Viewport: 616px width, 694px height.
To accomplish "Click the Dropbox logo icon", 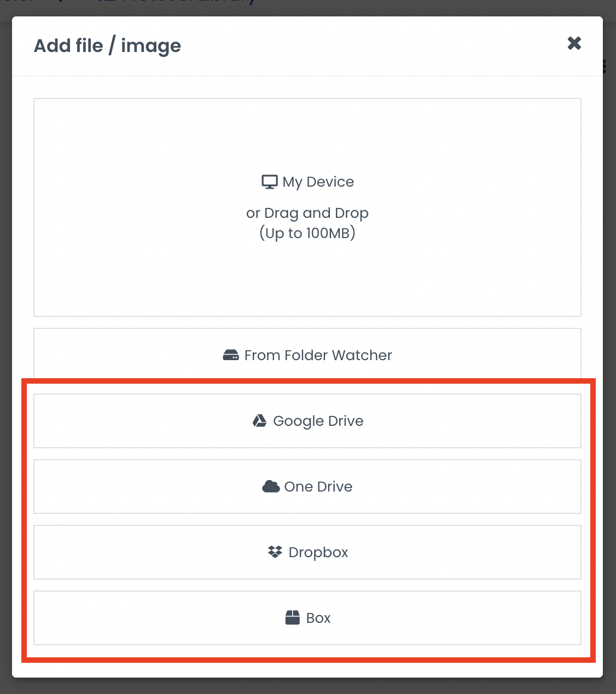I will tap(275, 552).
